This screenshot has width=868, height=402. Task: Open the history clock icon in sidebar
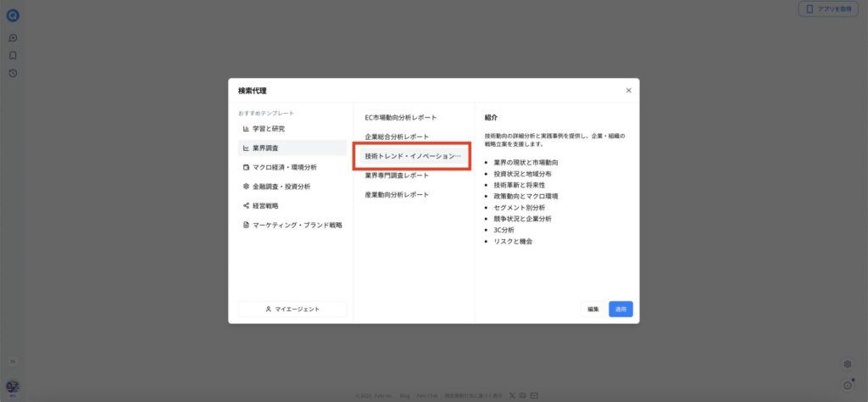[13, 73]
